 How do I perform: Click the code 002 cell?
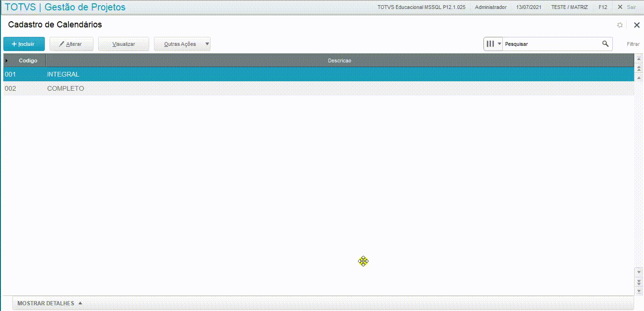point(10,88)
